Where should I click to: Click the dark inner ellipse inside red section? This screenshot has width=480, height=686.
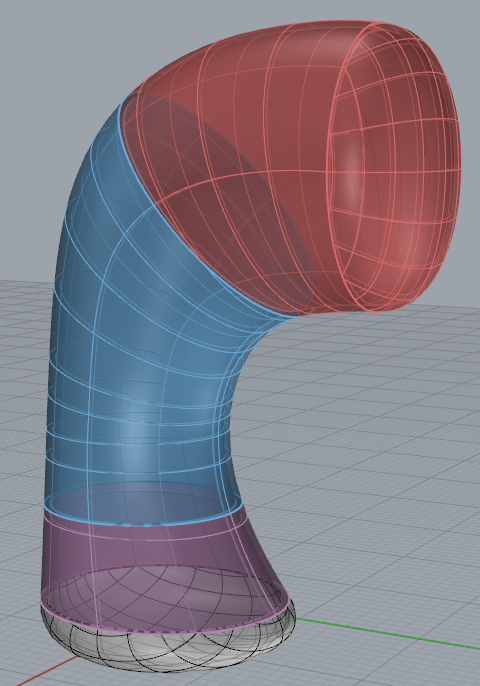pyautogui.click(x=219, y=192)
